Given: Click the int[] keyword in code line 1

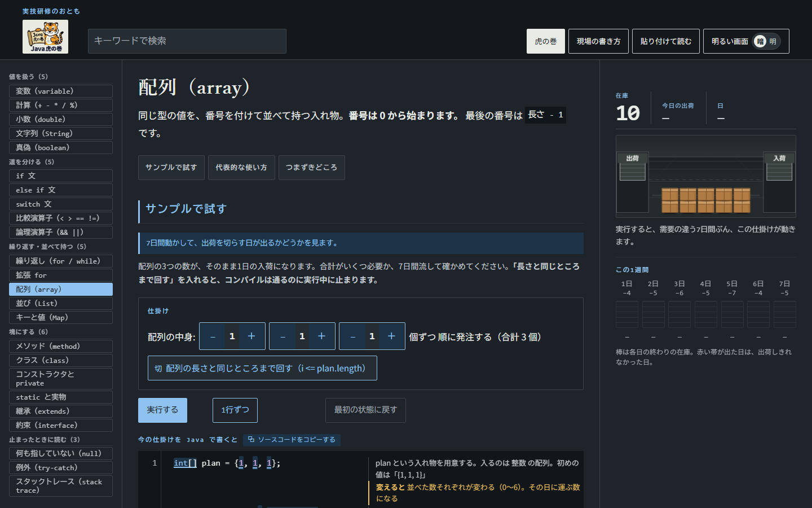Looking at the screenshot, I should coord(185,463).
